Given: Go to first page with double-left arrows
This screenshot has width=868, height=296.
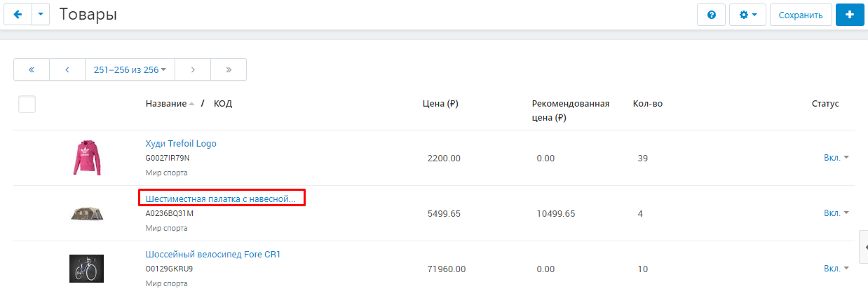Looking at the screenshot, I should point(32,69).
